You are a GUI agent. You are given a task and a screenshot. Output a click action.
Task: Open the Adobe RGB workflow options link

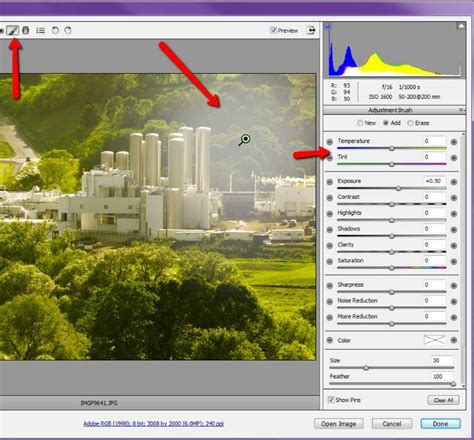pyautogui.click(x=153, y=424)
